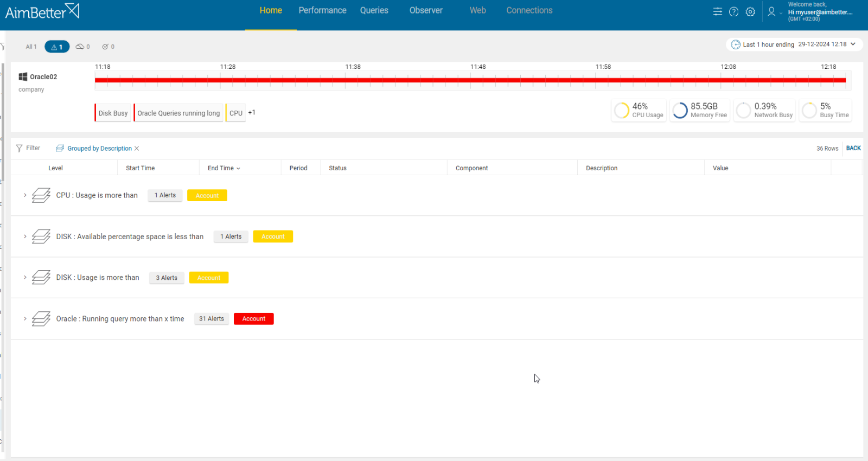This screenshot has width=868, height=461.
Task: Switch to the Performance tab
Action: (322, 10)
